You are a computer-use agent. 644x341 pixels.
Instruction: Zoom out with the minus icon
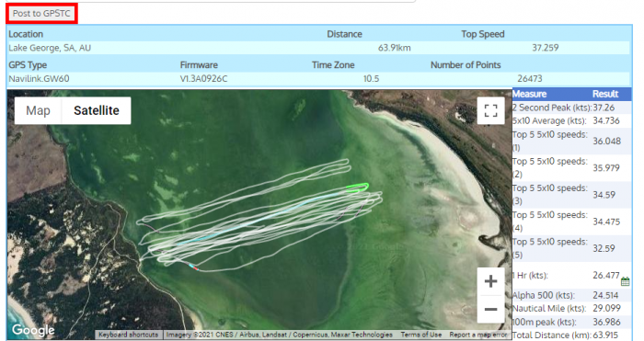490,309
